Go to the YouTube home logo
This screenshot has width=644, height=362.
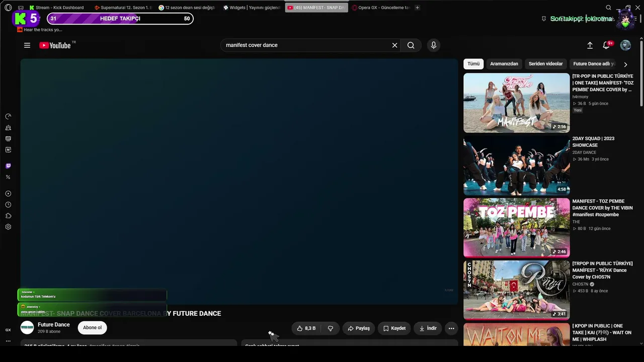pos(55,45)
